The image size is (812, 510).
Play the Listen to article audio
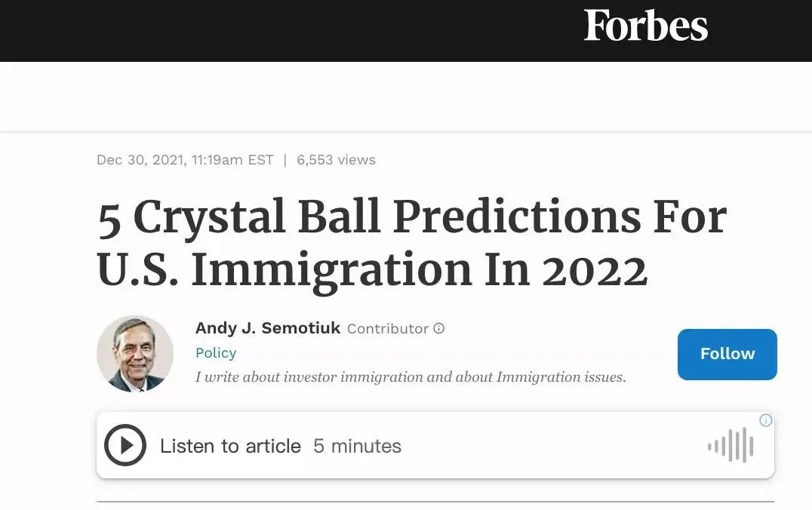tap(125, 445)
